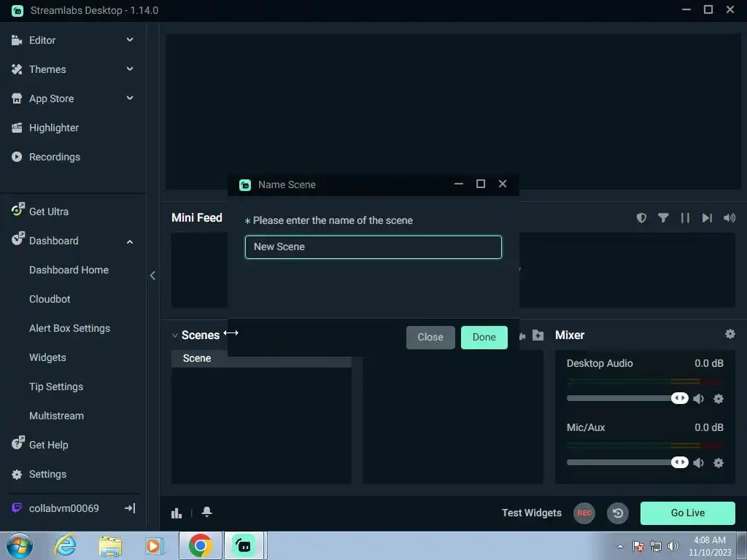This screenshot has width=747, height=560.
Task: Mute the Desktop Audio source
Action: point(698,399)
